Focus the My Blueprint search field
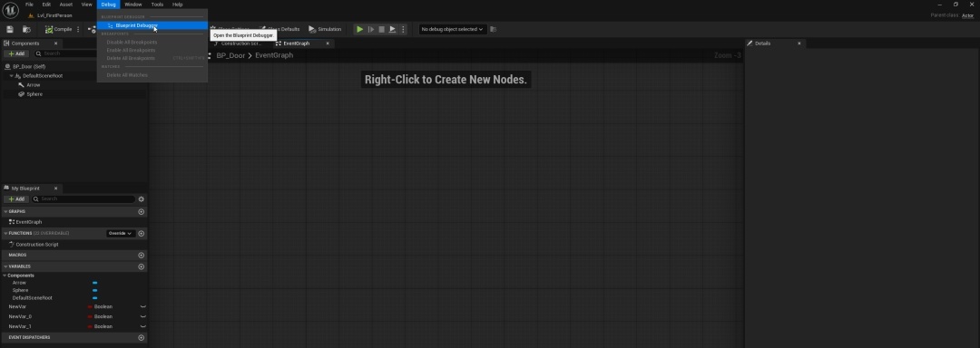The image size is (980, 348). tap(83, 199)
